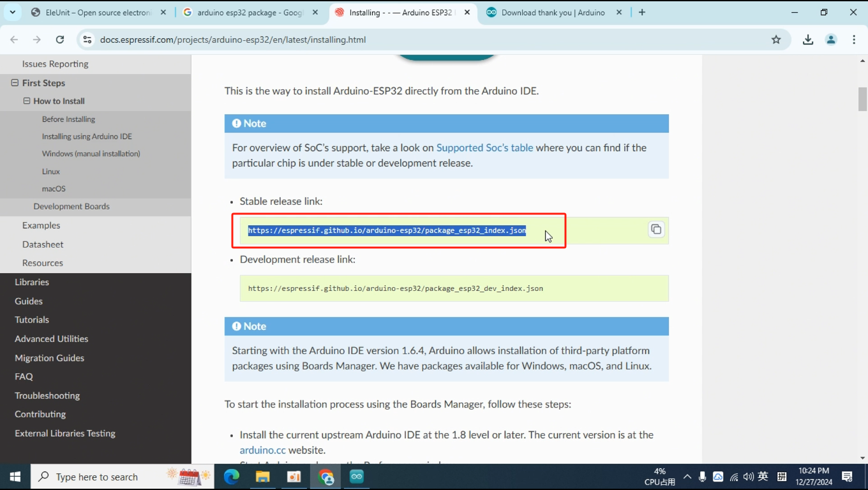Go to Installing using Arduino IDE
This screenshot has width=868, height=490.
coord(87,137)
